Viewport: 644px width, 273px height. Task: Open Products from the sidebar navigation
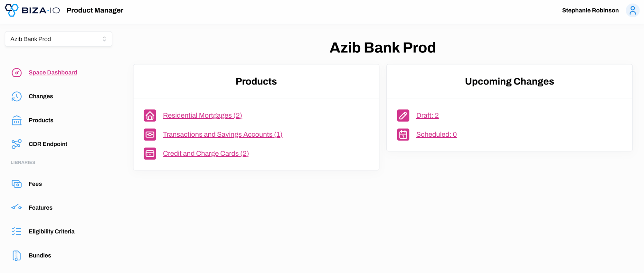41,120
